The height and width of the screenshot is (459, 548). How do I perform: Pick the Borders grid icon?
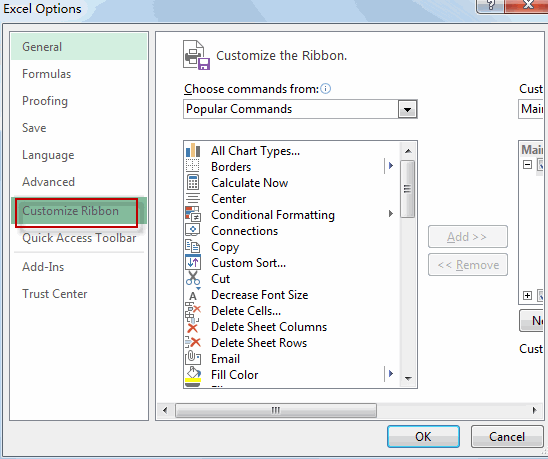[193, 167]
